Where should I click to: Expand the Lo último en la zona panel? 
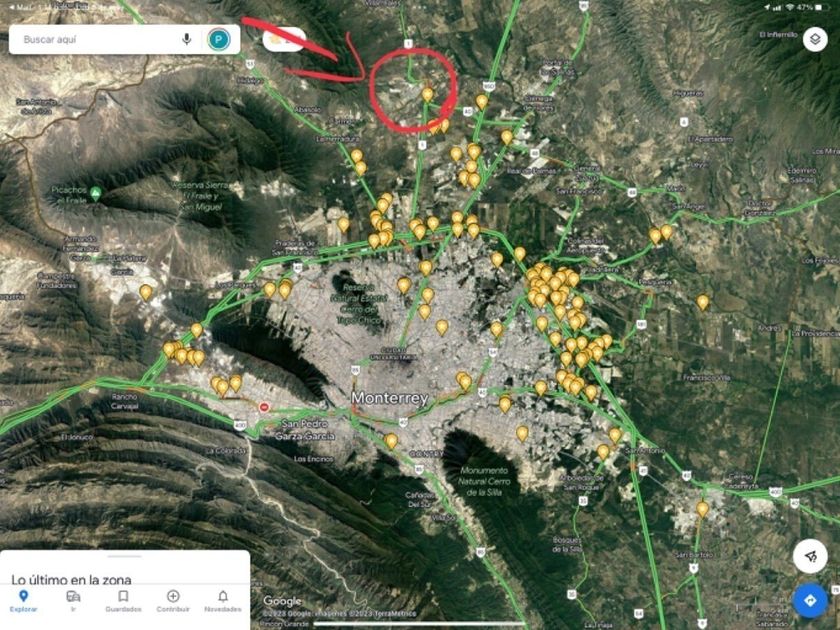coord(71,579)
